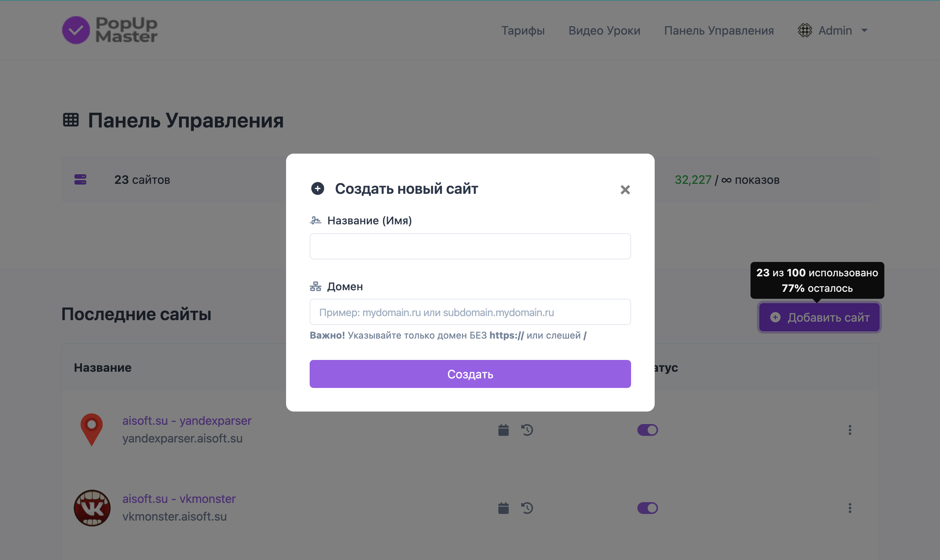This screenshot has width=940, height=560.
Task: Click the calendar icon for vkmonster site
Action: [503, 508]
